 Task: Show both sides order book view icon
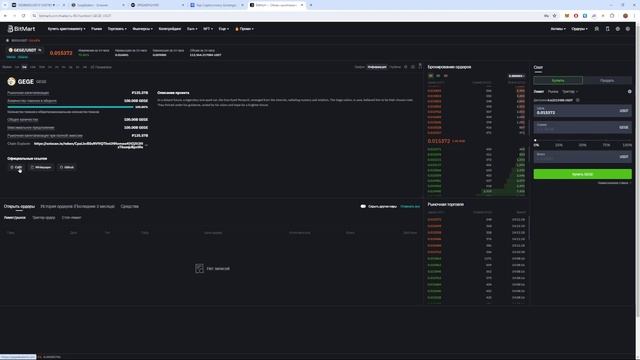431,76
